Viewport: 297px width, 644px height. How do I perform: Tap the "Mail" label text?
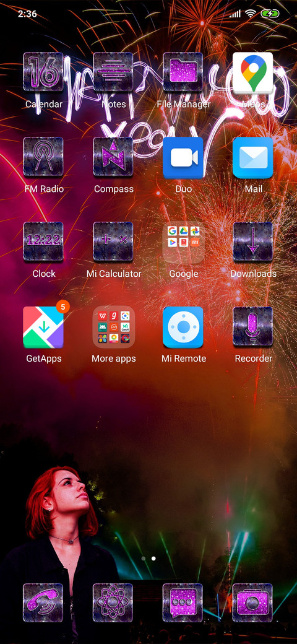254,189
